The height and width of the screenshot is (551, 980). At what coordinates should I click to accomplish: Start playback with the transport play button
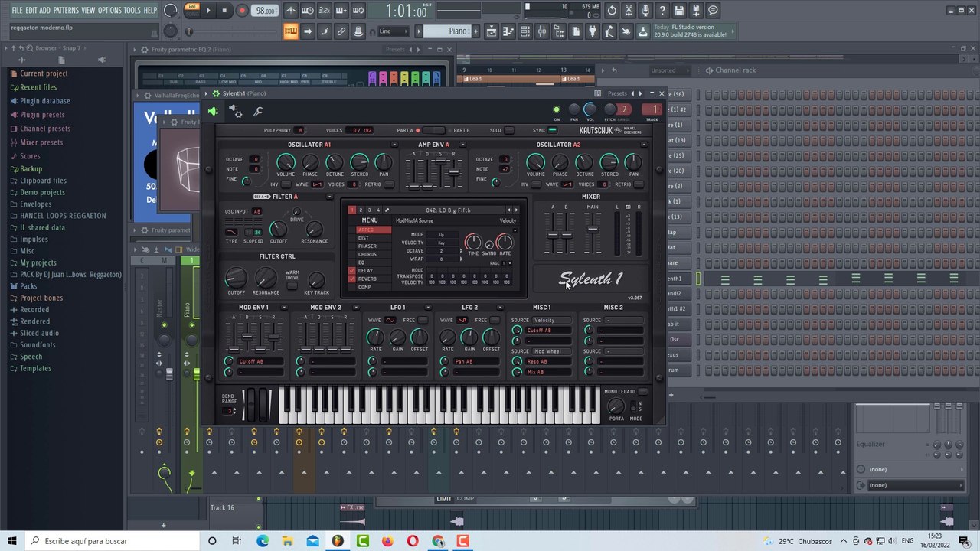pos(209,11)
